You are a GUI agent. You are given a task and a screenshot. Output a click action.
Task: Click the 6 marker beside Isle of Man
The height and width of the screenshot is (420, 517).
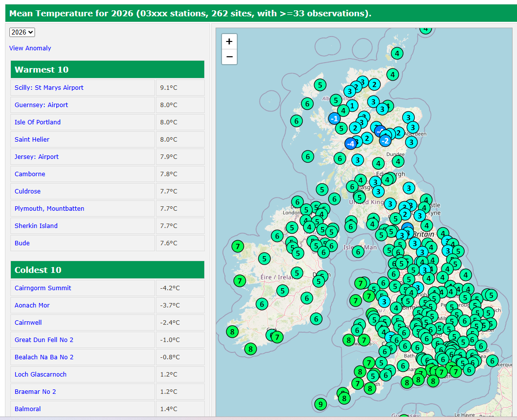click(358, 251)
